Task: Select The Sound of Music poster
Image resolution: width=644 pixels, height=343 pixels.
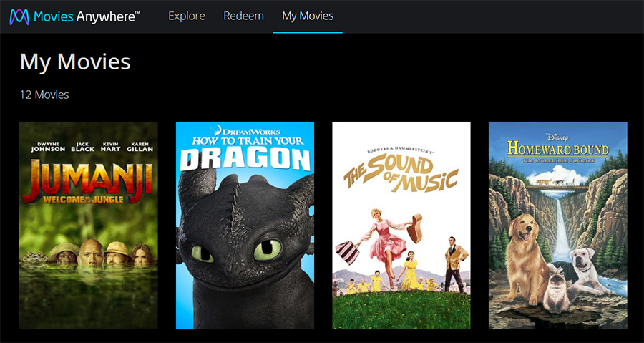Action: coord(401,225)
